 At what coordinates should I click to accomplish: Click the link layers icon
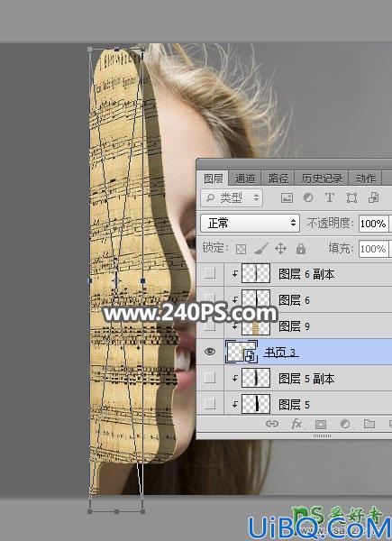[x=272, y=424]
